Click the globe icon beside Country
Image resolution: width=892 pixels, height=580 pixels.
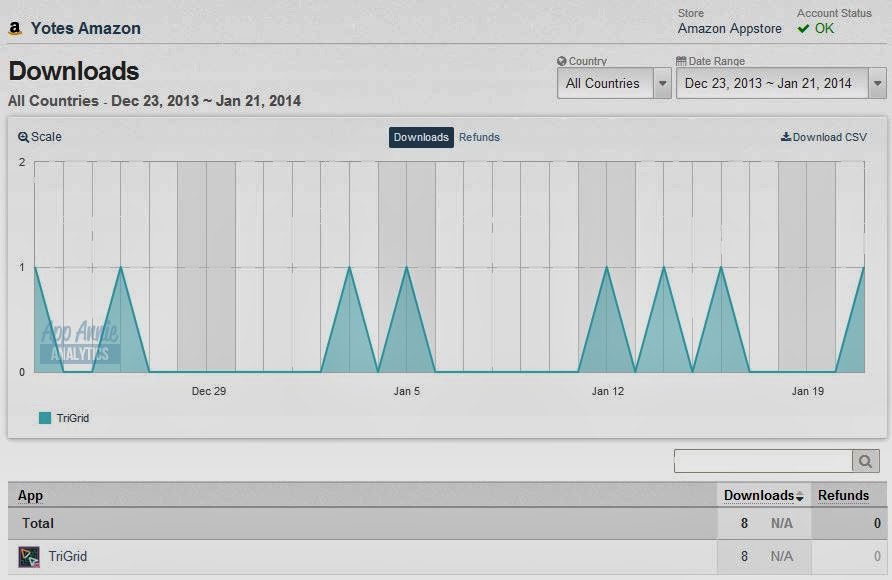561,61
